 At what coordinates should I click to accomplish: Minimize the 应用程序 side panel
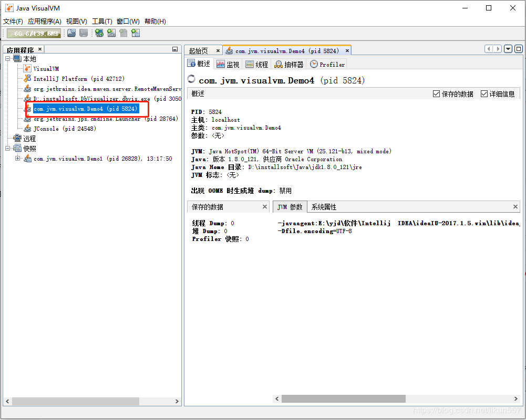tap(175, 49)
